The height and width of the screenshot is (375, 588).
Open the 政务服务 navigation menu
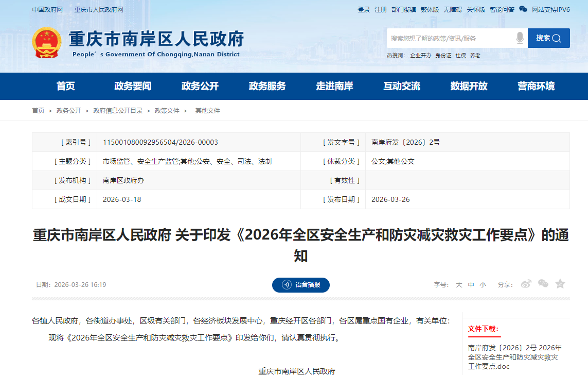click(x=267, y=87)
